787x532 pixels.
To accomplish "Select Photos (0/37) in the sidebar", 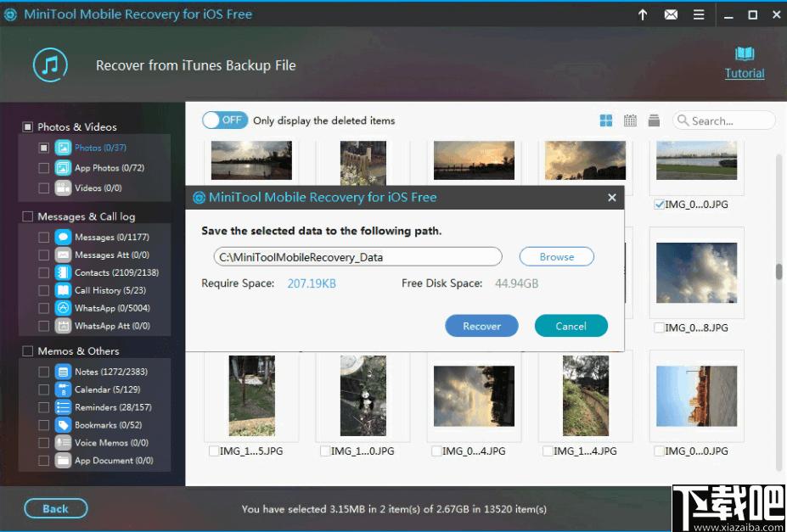I will point(100,148).
